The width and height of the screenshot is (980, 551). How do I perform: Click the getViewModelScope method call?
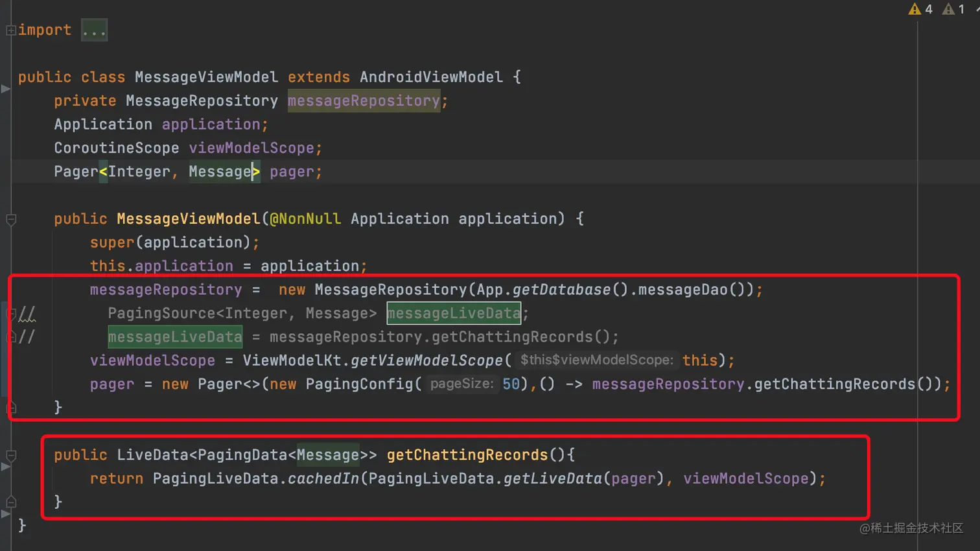(x=426, y=360)
